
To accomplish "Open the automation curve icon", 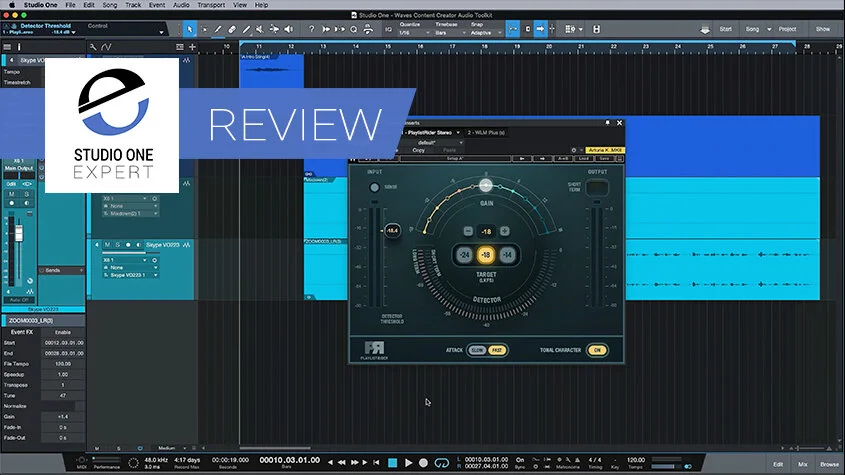I will coord(107,47).
